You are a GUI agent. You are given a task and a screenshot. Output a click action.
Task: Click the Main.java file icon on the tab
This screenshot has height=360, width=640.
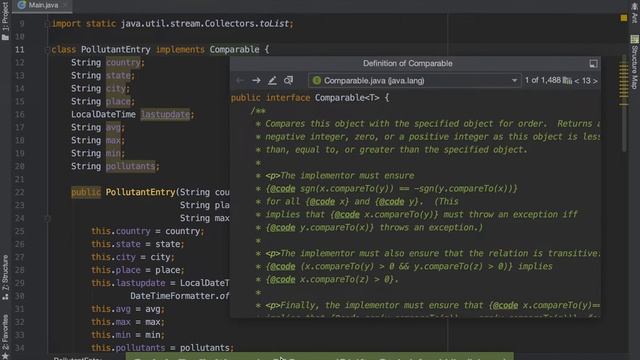point(22,5)
